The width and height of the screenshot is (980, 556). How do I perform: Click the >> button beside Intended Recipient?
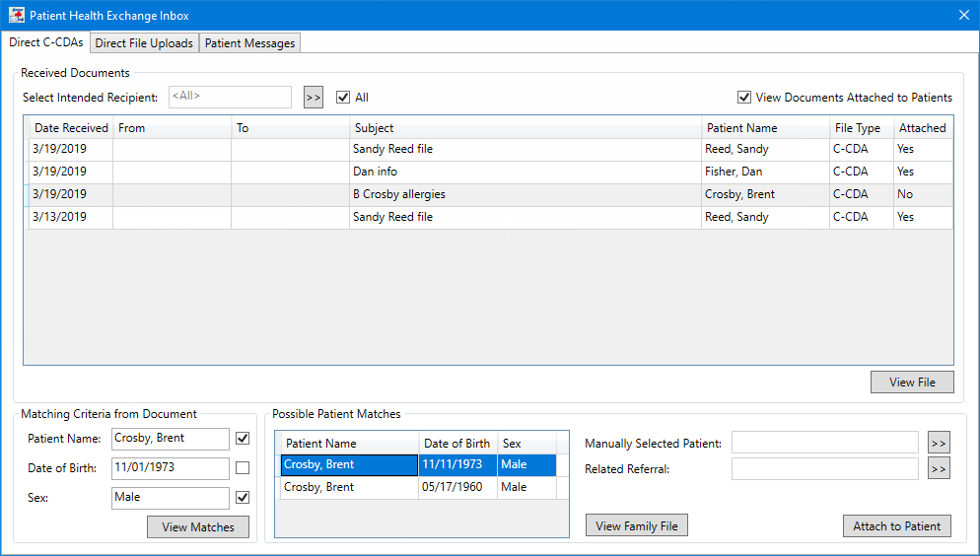(x=314, y=98)
